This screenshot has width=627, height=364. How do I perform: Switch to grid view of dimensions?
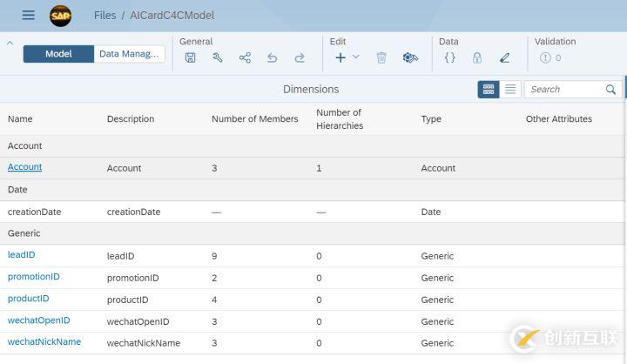point(489,90)
